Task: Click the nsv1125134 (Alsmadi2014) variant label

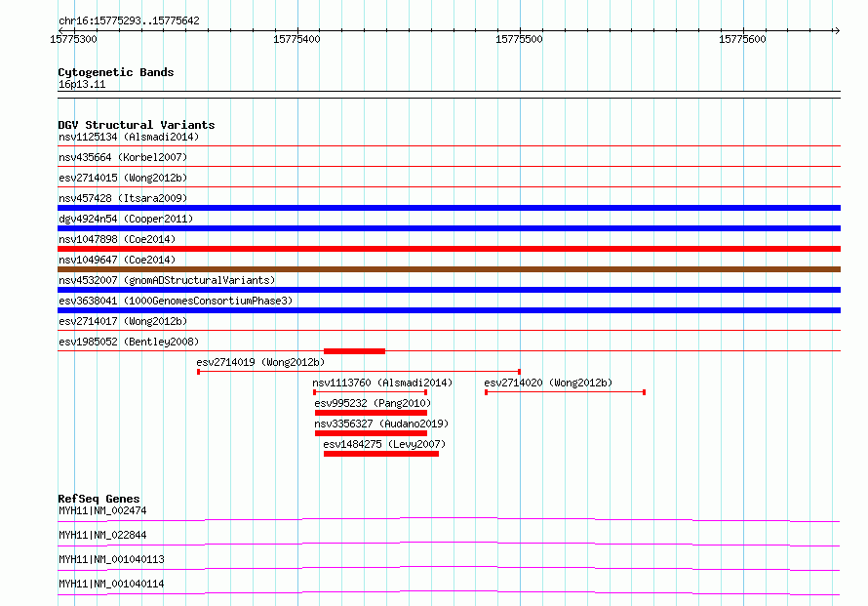Action: tap(129, 137)
